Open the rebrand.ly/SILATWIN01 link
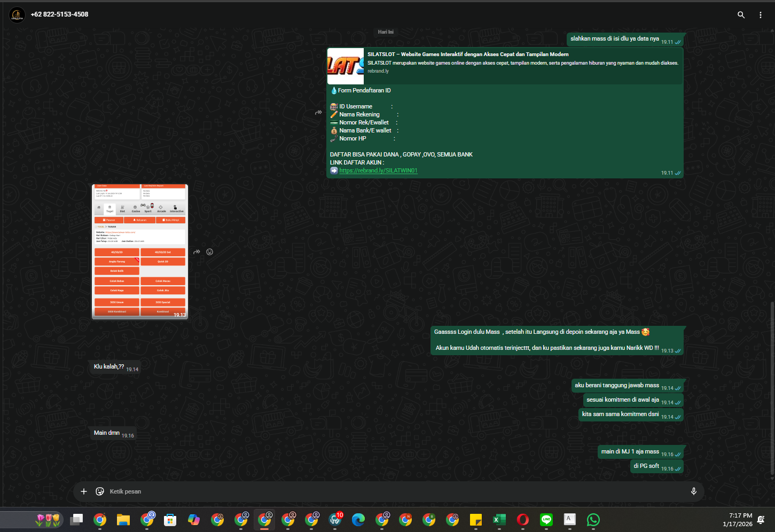775x532 pixels. pos(378,170)
